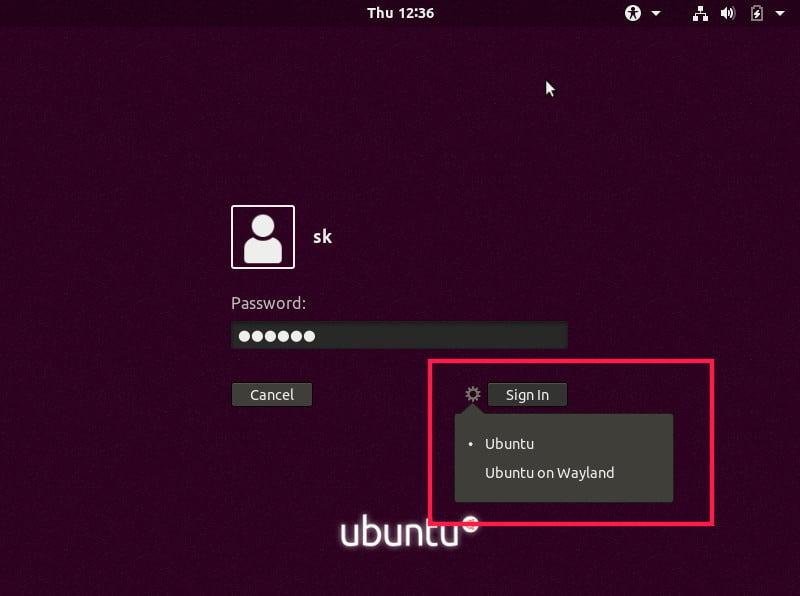800x596 pixels.
Task: Open the session gear options icon
Action: point(473,394)
